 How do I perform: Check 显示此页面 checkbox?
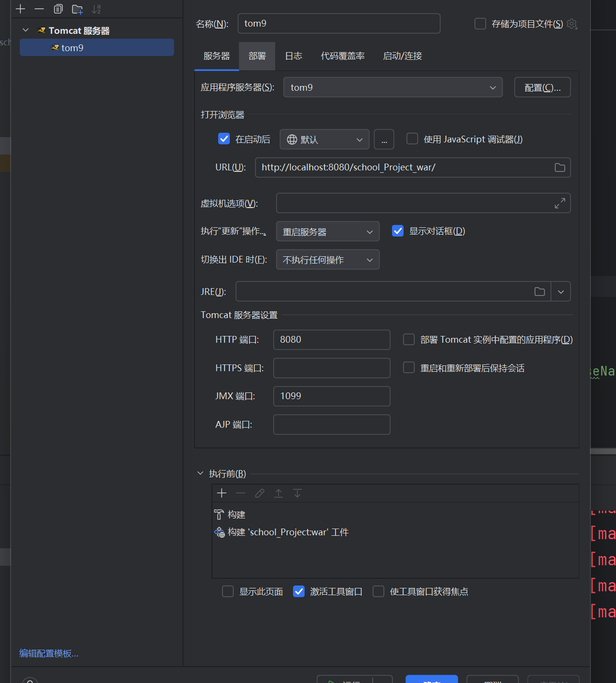tap(228, 591)
